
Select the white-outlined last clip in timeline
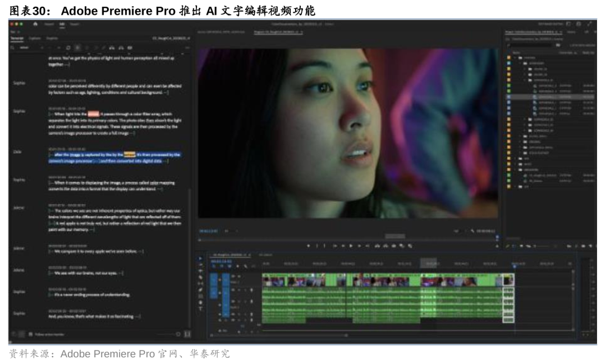pyautogui.click(x=508, y=298)
